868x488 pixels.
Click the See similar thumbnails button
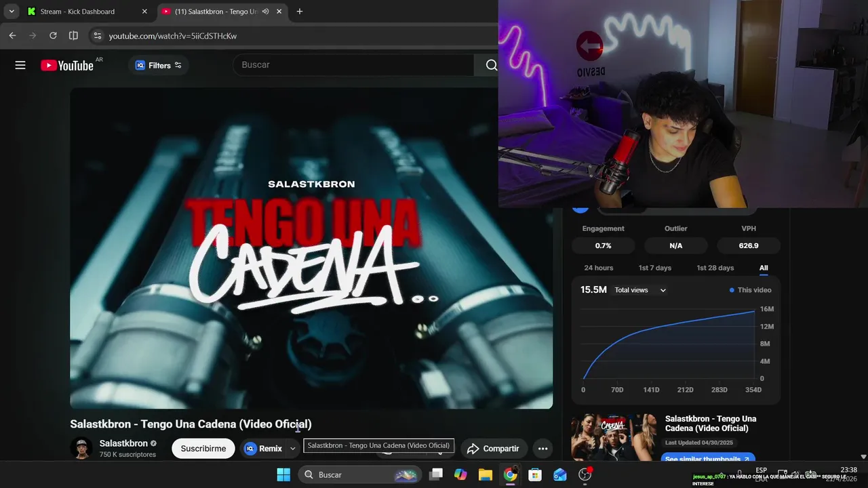708,458
